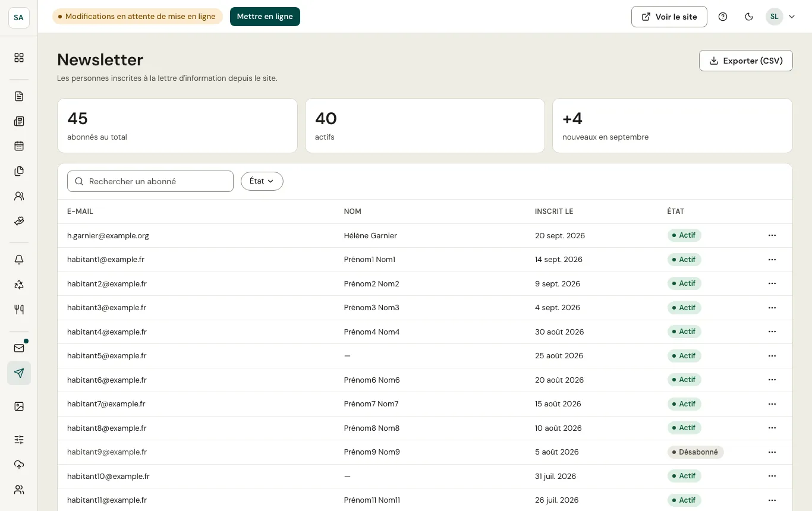Image resolution: width=812 pixels, height=511 pixels.
Task: Click the Mettre en ligne button
Action: point(265,17)
